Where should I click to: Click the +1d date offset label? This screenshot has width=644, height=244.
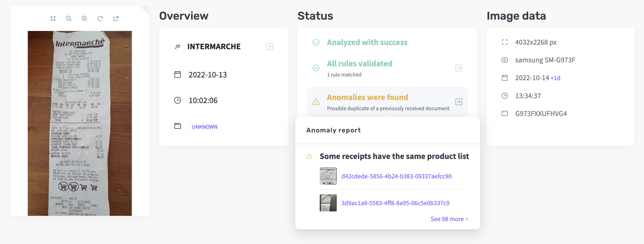[x=555, y=78]
